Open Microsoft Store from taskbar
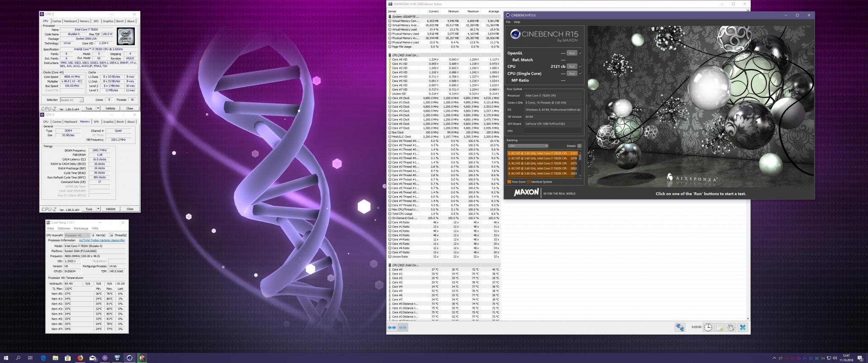 pyautogui.click(x=68, y=358)
